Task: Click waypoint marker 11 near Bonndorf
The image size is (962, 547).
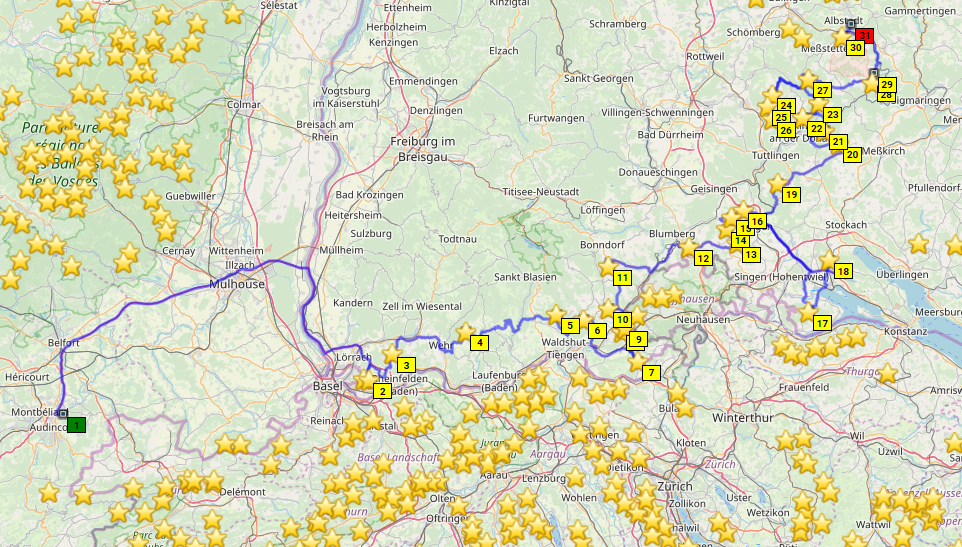Action: point(623,277)
